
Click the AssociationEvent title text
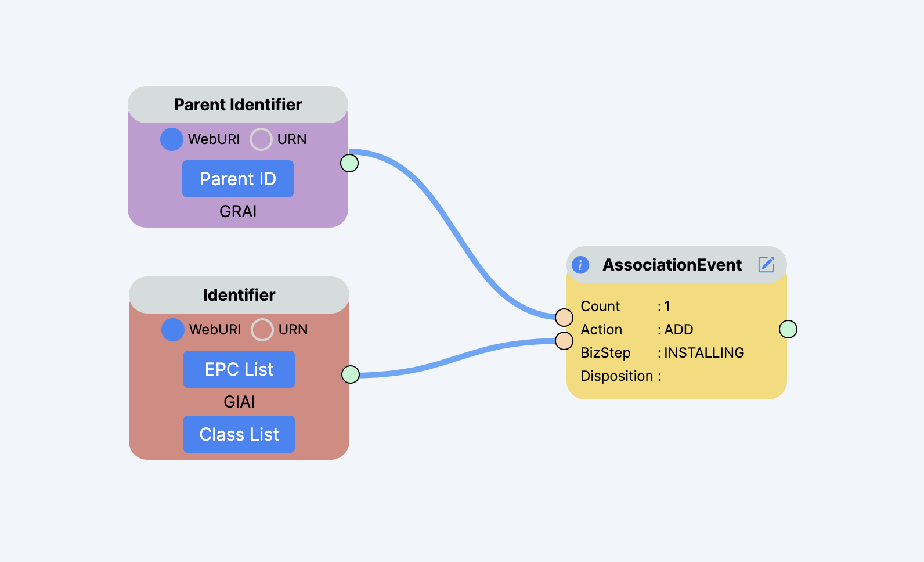pos(672,265)
